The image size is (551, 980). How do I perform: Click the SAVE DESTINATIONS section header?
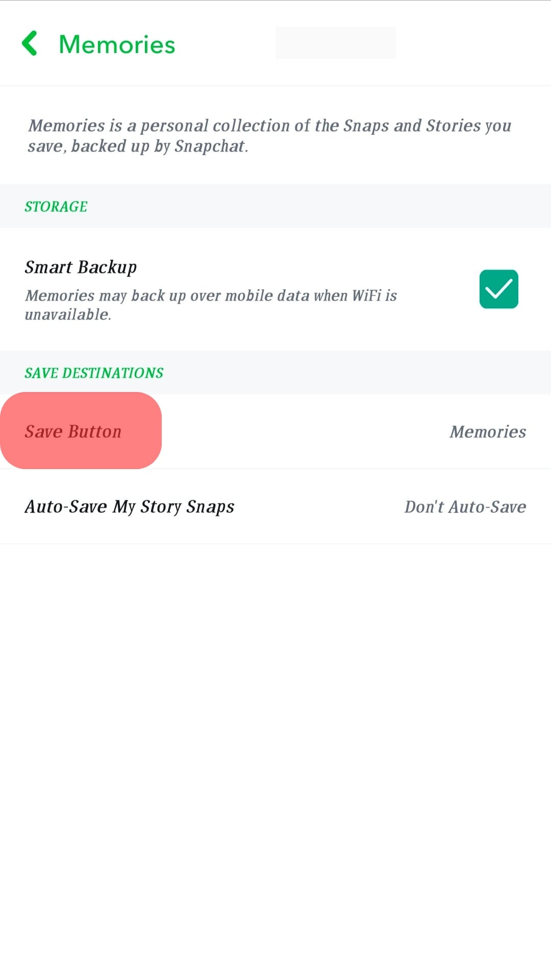click(94, 373)
